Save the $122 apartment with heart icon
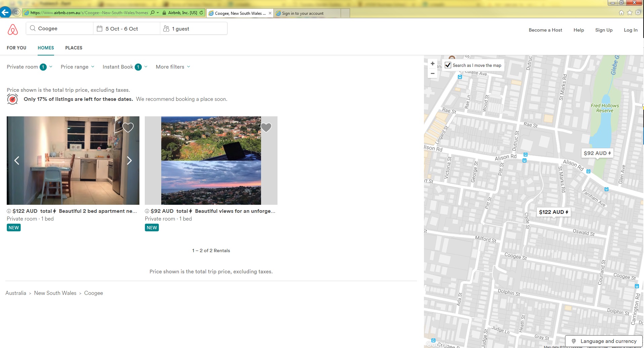Image resolution: width=644 pixels, height=348 pixels. point(128,127)
